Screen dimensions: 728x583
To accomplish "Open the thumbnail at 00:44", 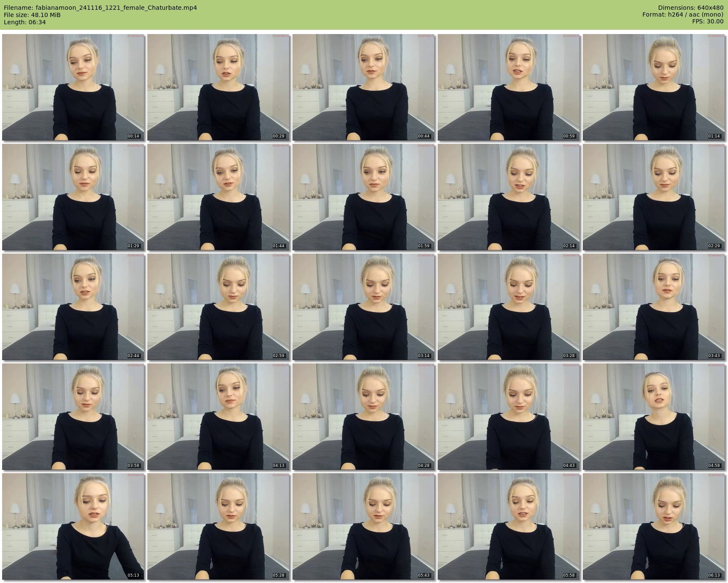I will pyautogui.click(x=363, y=87).
